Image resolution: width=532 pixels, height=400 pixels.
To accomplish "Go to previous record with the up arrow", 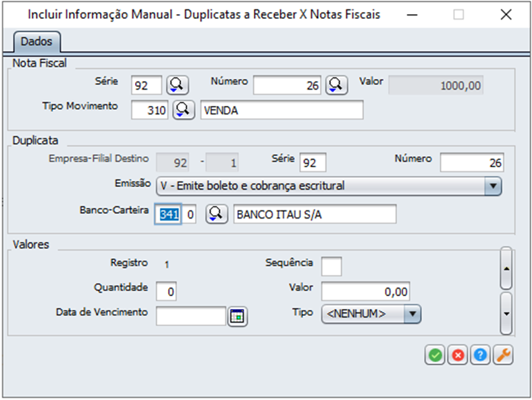I will (506, 268).
